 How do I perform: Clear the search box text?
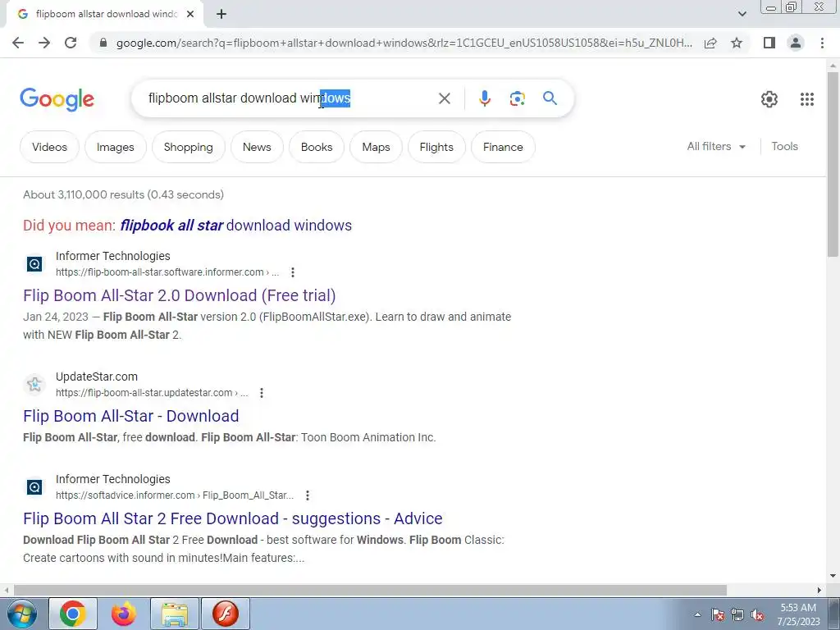[x=444, y=98]
